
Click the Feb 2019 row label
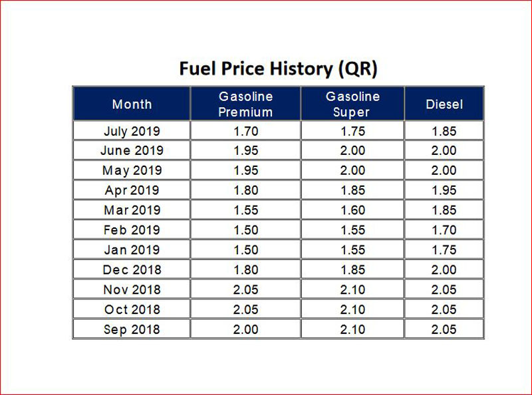tap(132, 230)
